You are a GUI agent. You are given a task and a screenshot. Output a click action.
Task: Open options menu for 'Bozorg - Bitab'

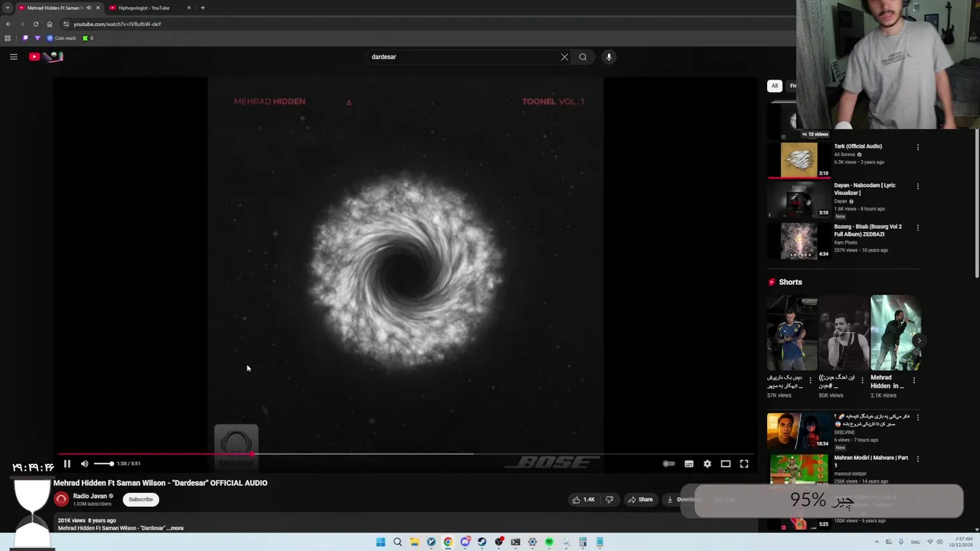(x=918, y=227)
